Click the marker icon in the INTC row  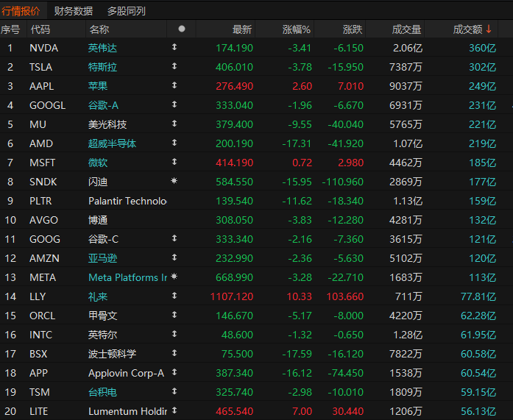(x=174, y=334)
